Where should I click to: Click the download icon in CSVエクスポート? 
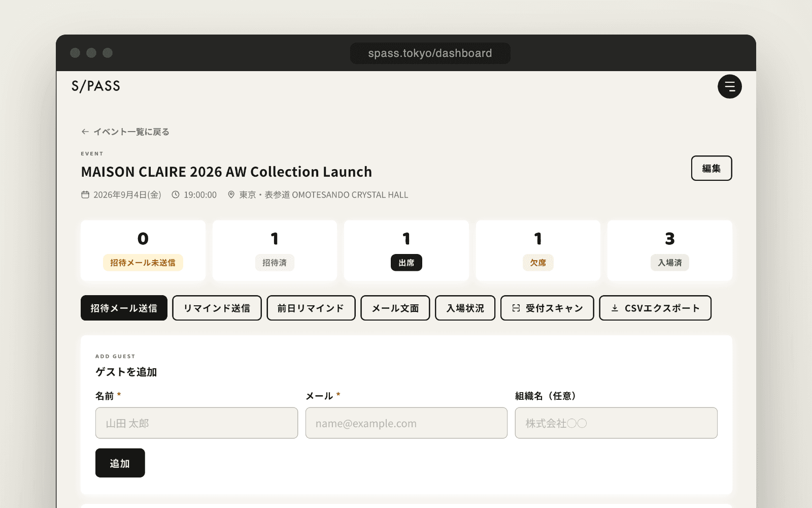[615, 308]
